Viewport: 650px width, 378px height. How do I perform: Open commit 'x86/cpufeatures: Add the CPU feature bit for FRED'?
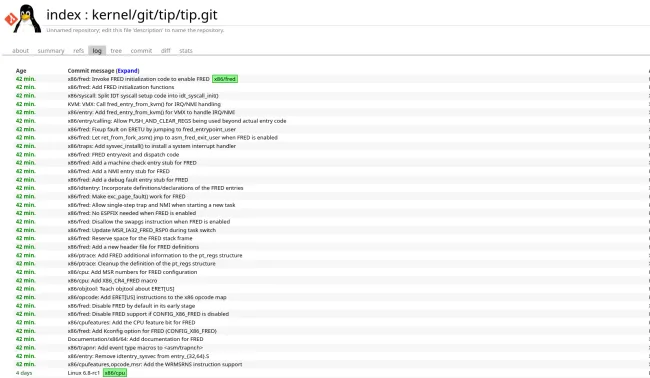131,322
